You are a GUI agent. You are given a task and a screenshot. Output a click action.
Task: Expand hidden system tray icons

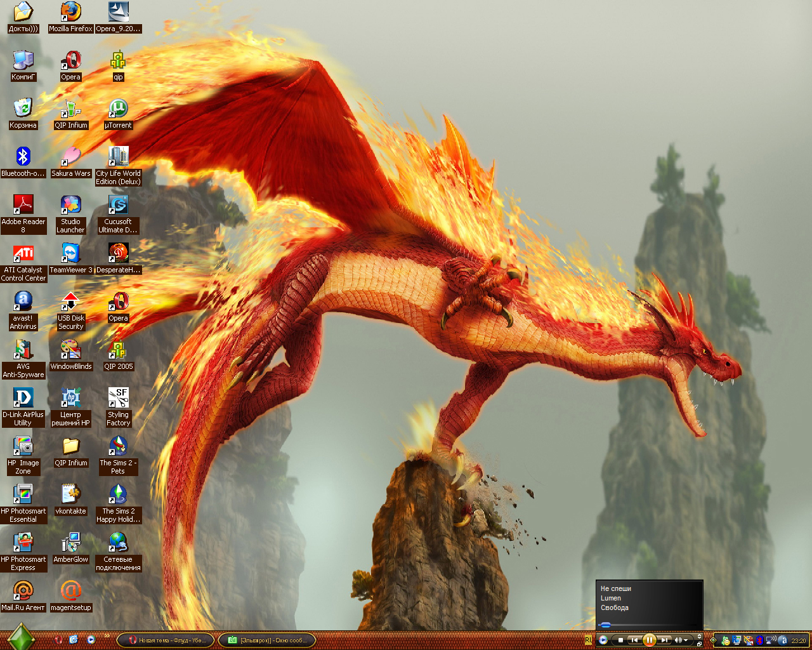714,640
